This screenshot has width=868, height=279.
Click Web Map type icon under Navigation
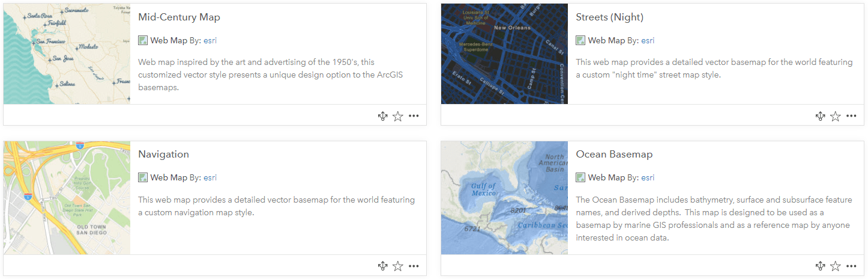(143, 177)
